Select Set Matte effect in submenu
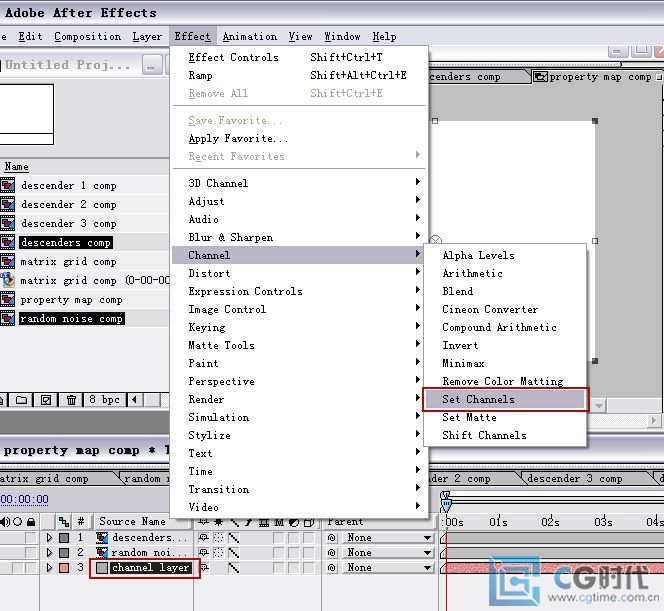Screen dimensions: 664x611 point(505,417)
